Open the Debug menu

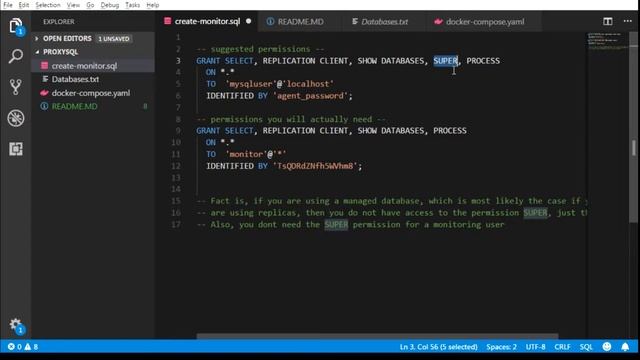coord(110,5)
